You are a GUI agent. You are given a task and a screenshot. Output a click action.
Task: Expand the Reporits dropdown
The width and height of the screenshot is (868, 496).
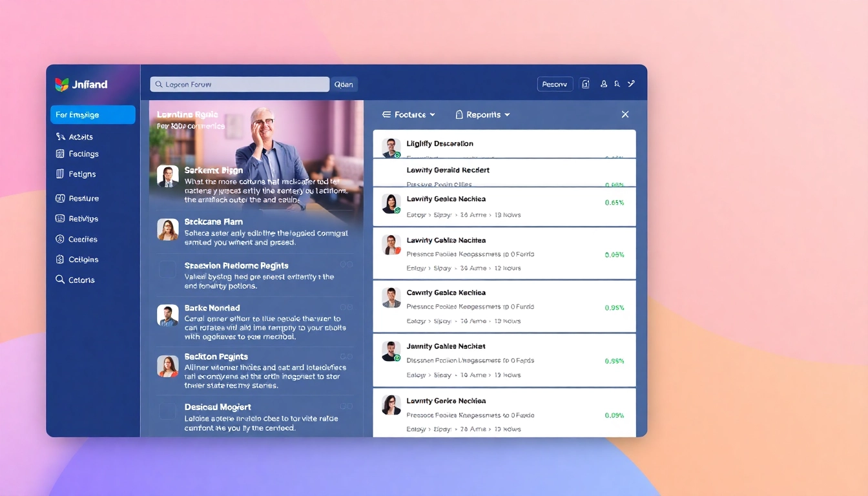pyautogui.click(x=483, y=114)
